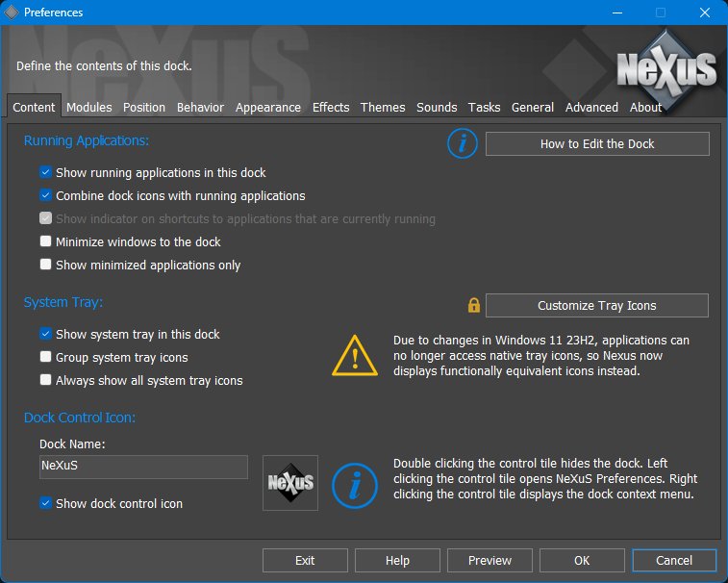Click the Preferences title bar diamond icon
Viewport: 728px width, 583px height.
coord(12,13)
